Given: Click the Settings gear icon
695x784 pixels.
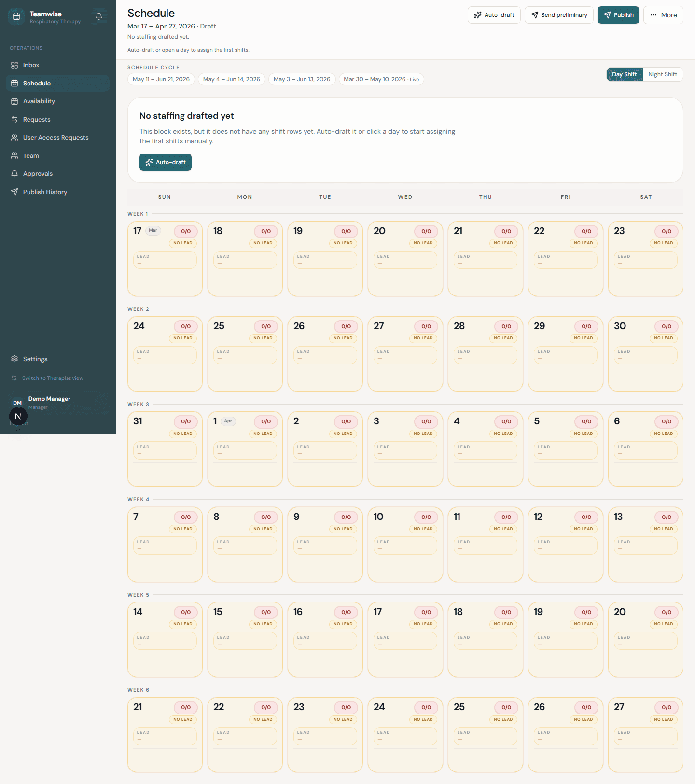Looking at the screenshot, I should [14, 359].
